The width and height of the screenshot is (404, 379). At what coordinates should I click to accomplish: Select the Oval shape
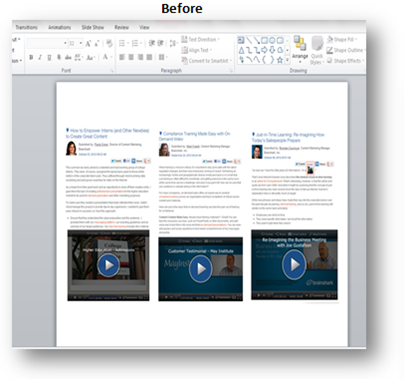272,40
